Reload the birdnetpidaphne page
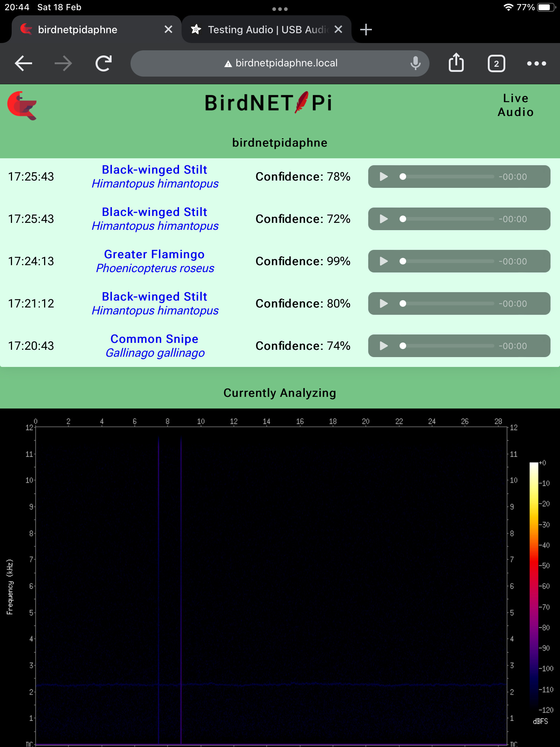 point(104,63)
